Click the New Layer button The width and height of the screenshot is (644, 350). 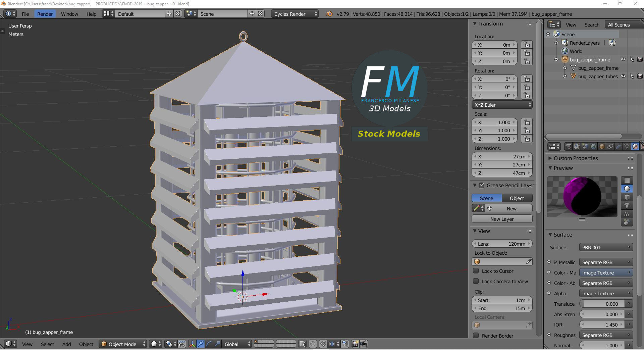click(502, 219)
